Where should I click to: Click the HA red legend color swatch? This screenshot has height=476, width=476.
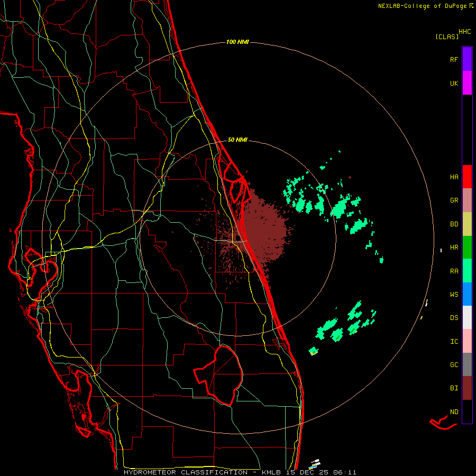(467, 177)
